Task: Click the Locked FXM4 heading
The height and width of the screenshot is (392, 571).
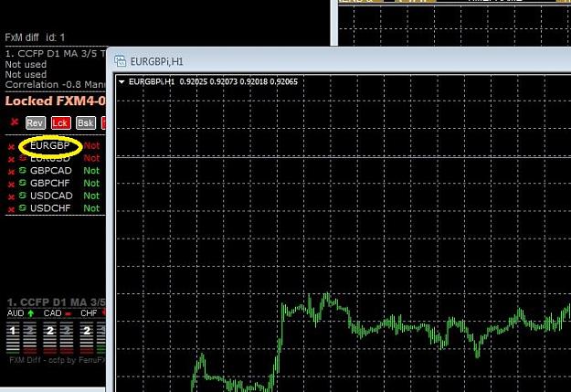Action: pyautogui.click(x=55, y=101)
